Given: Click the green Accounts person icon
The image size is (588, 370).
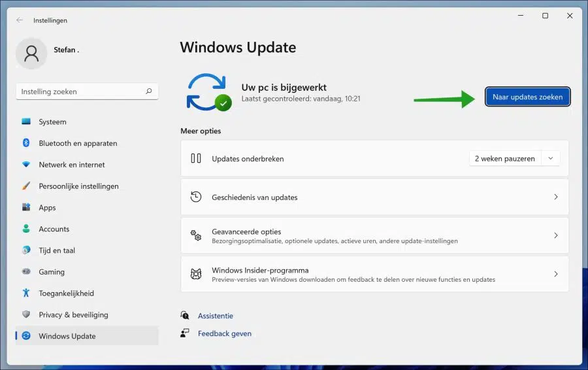Looking at the screenshot, I should [26, 229].
